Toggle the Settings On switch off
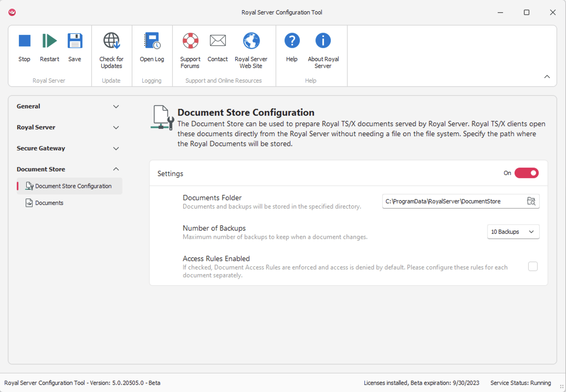 [526, 173]
